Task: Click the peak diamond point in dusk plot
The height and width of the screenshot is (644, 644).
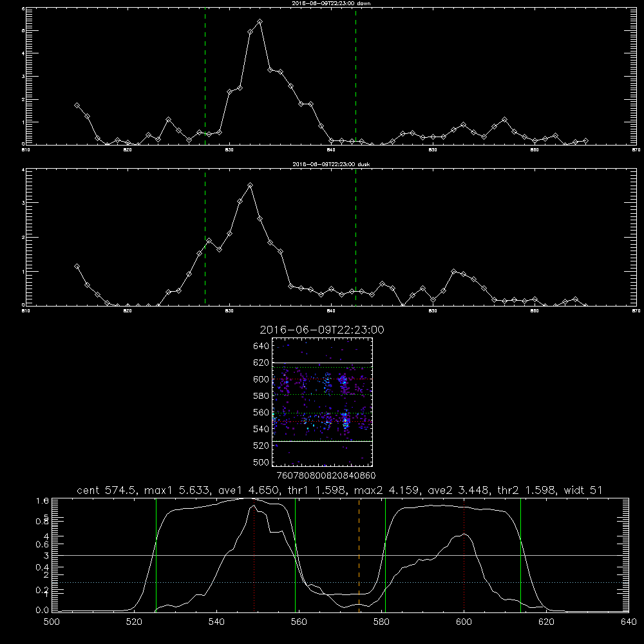Action: coord(250,185)
